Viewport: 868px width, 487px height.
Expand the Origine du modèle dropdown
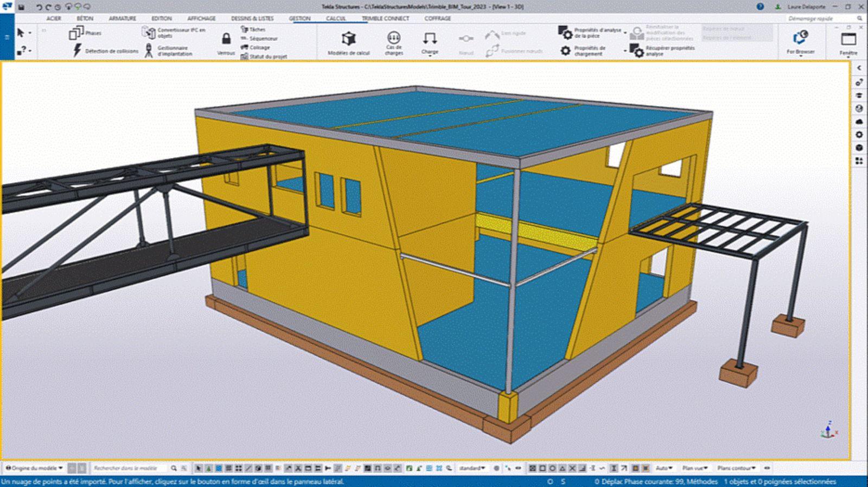coord(34,468)
